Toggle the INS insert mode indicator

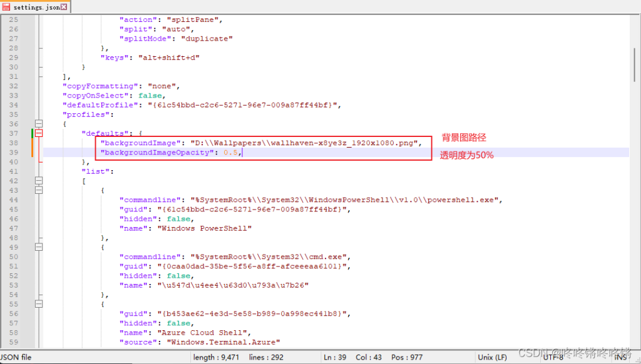pyautogui.click(x=620, y=357)
